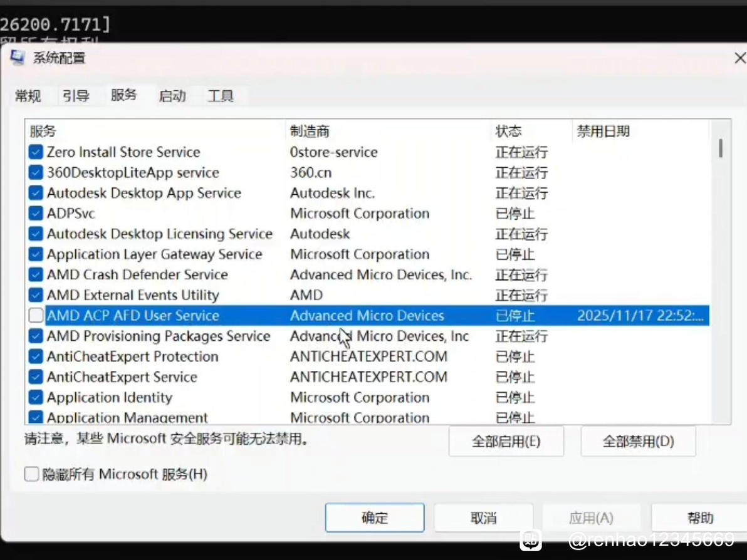Screen dimensions: 747x560
Task: Close the 系统配置 window
Action: pyautogui.click(x=740, y=58)
